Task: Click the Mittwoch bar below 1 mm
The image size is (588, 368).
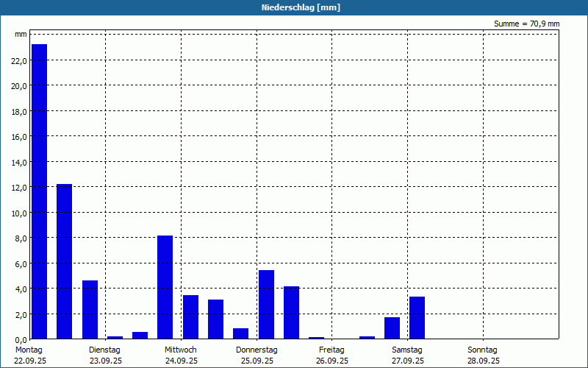Action: 241,333
